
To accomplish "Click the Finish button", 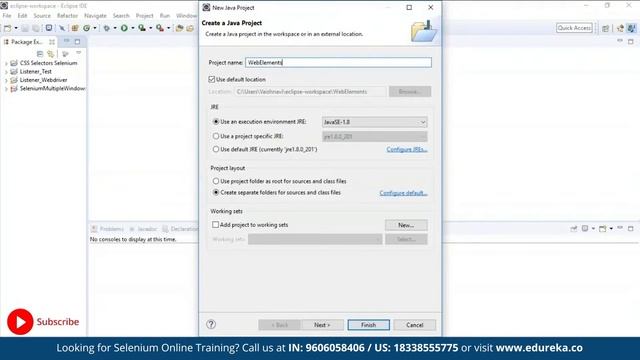I will pos(368,325).
